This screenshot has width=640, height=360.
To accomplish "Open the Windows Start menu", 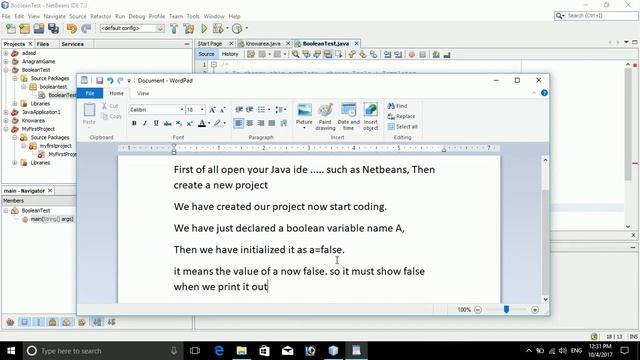I will [11, 351].
